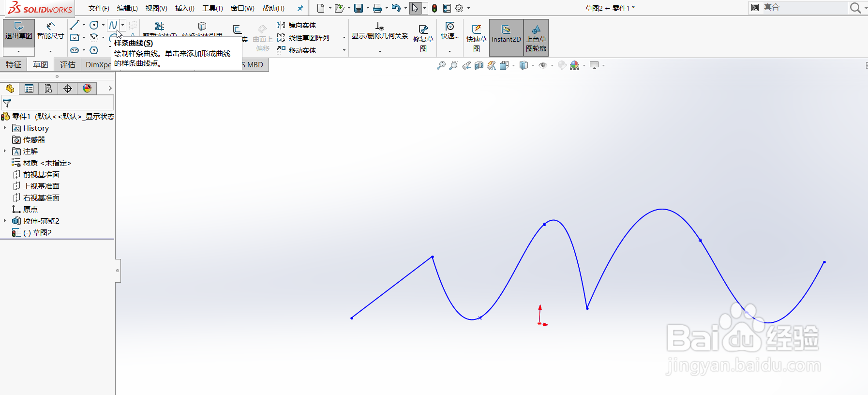Click 镜向实体 Mirror Entities
Image resolution: width=868 pixels, height=395 pixels.
coord(296,25)
